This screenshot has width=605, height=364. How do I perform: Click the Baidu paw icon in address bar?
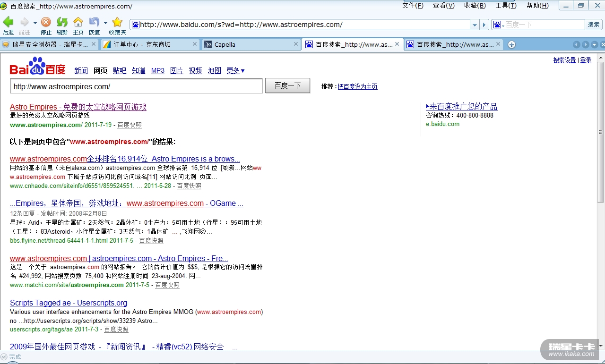136,25
